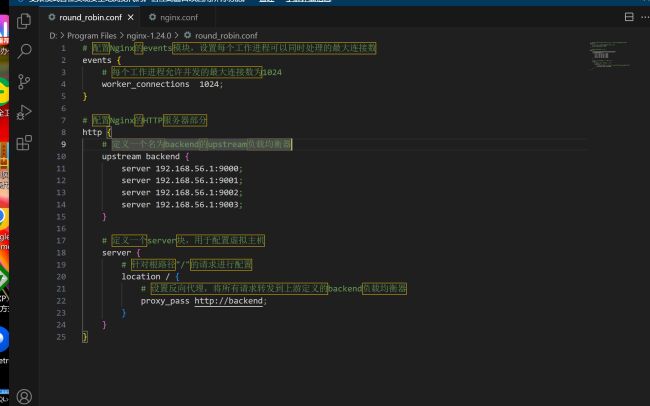Open the round_robin.conf breadcrumb item
Image resolution: width=650 pixels, height=406 pixels.
tap(225, 35)
